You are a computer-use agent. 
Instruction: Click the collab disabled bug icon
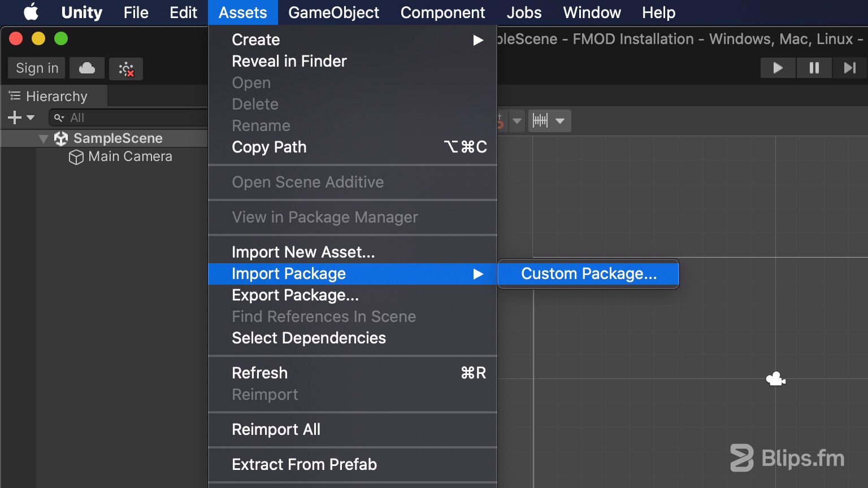click(x=126, y=69)
